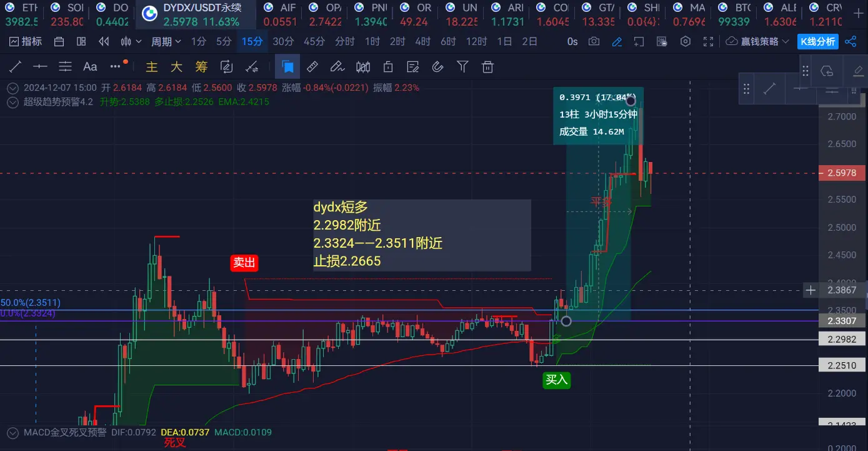Click the chart-with-minus icon
Viewport: 868px width, 451px height.
coord(662,42)
